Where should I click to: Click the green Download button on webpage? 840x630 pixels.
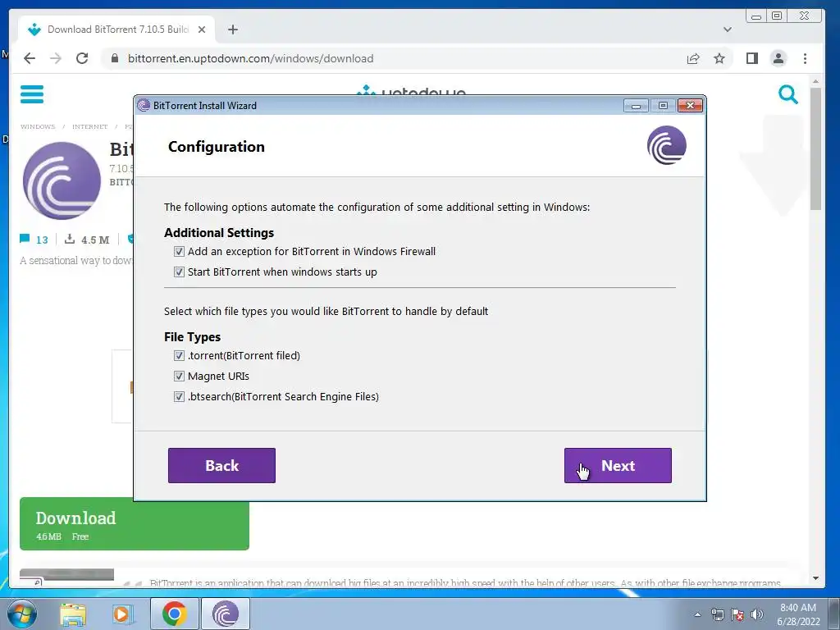pos(135,523)
